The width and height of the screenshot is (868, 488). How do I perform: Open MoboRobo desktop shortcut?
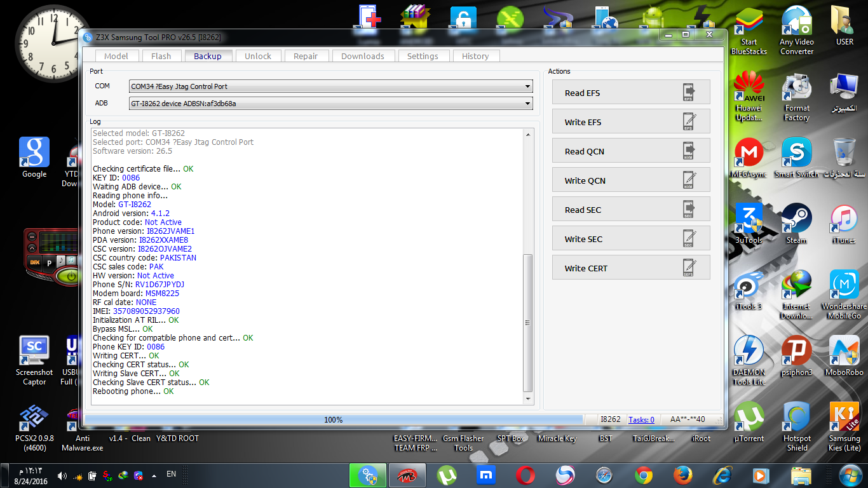click(x=844, y=356)
